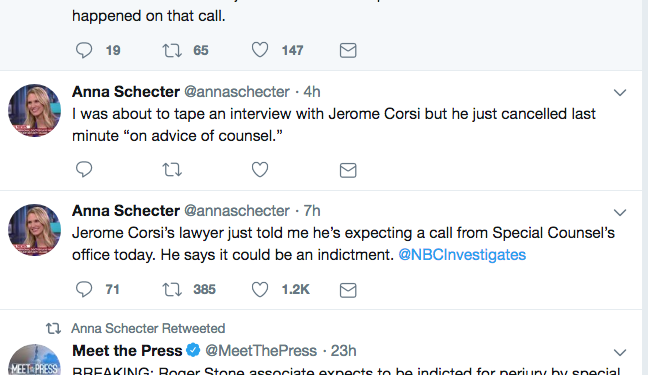Retweet the tweet with 385 retweets
Image resolution: width=648 pixels, height=375 pixels.
pos(172,289)
